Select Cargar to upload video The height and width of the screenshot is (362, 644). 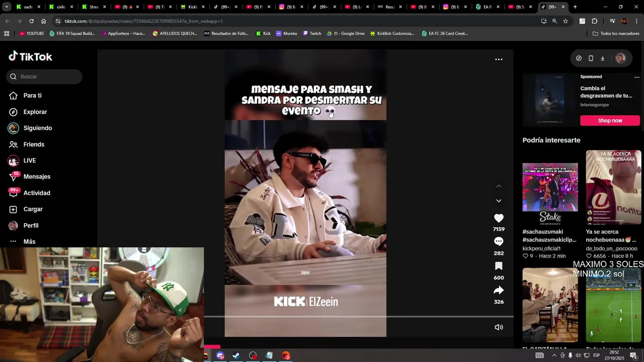coord(33,209)
